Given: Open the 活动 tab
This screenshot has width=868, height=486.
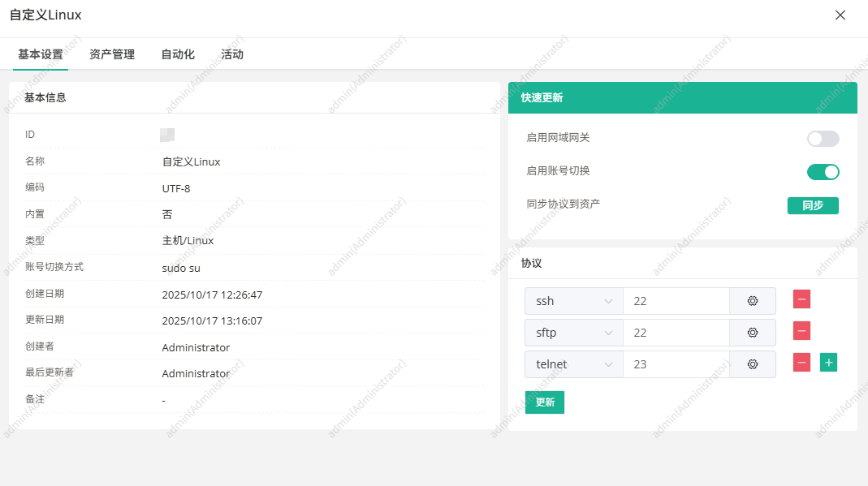Looking at the screenshot, I should [232, 54].
